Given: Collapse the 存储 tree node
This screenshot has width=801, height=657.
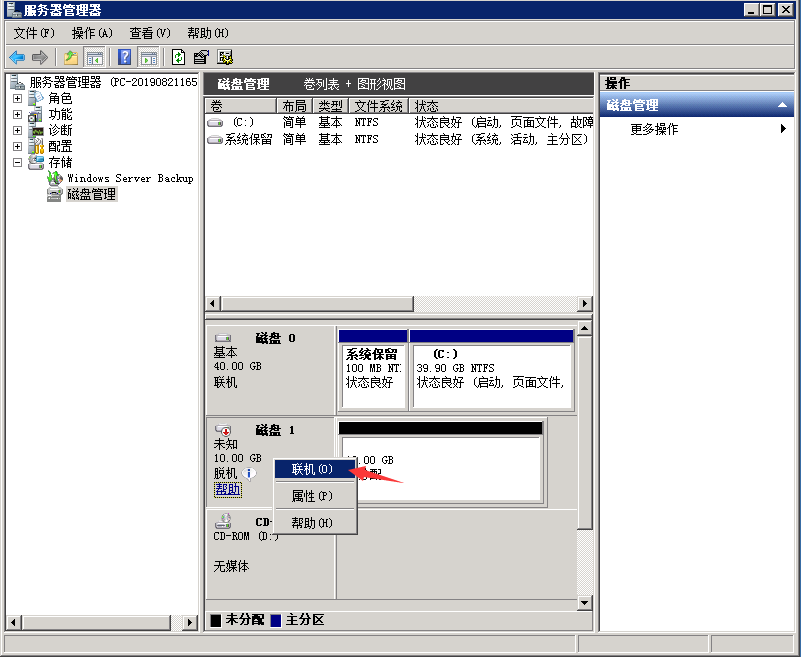Looking at the screenshot, I should click(17, 162).
